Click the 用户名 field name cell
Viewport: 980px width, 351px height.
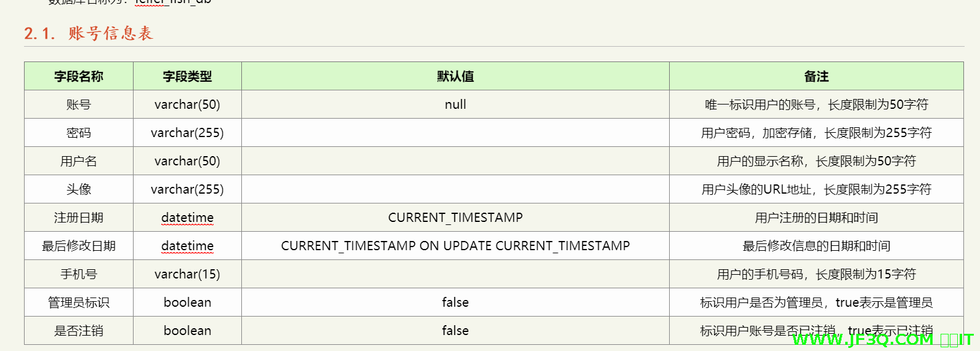(x=79, y=161)
